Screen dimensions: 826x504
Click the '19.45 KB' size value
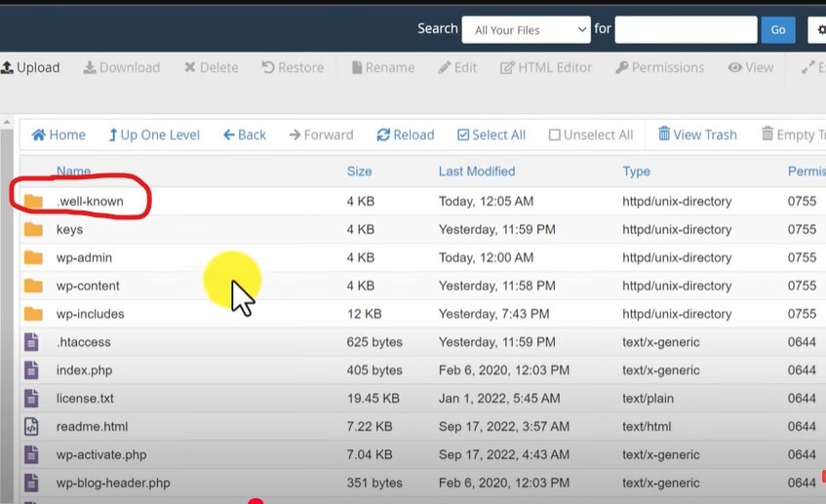point(373,398)
